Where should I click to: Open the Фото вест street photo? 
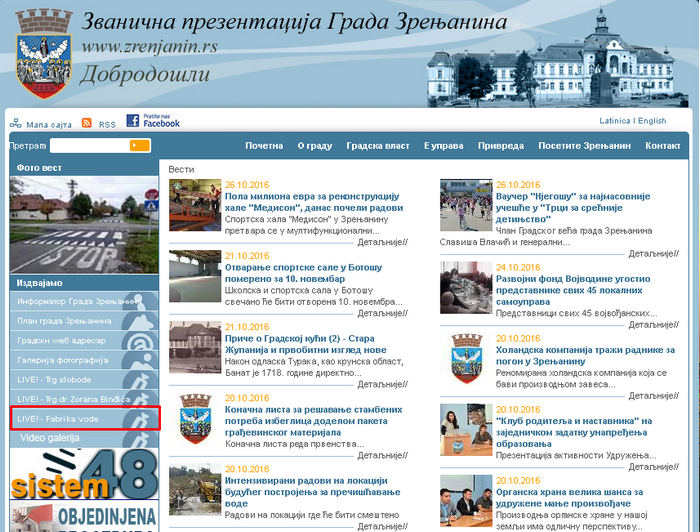[x=84, y=224]
